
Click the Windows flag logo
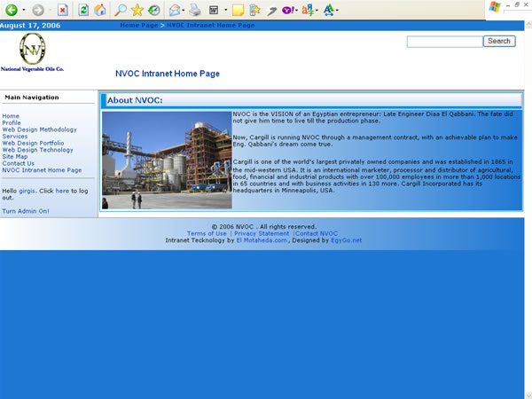pos(495,7)
